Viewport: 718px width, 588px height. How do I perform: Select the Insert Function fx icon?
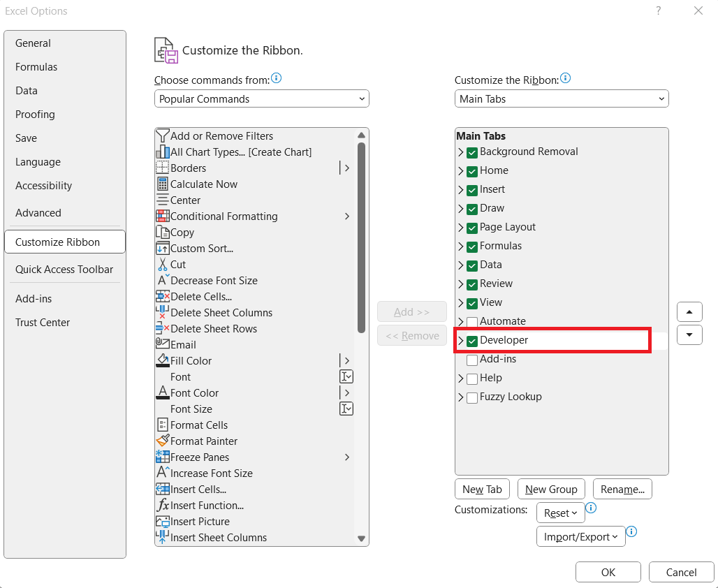point(163,505)
